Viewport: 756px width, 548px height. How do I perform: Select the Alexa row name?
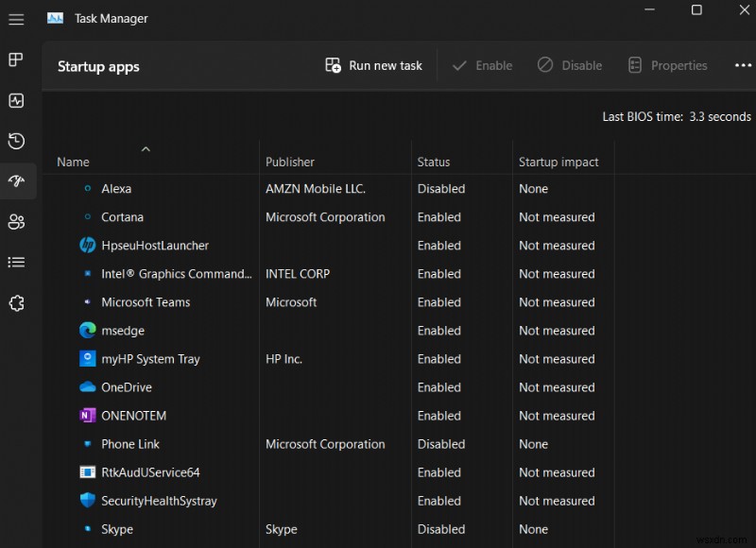pyautogui.click(x=116, y=188)
